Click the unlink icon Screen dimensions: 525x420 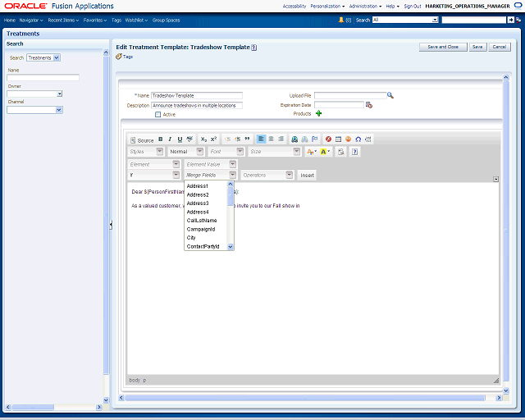[x=304, y=139]
